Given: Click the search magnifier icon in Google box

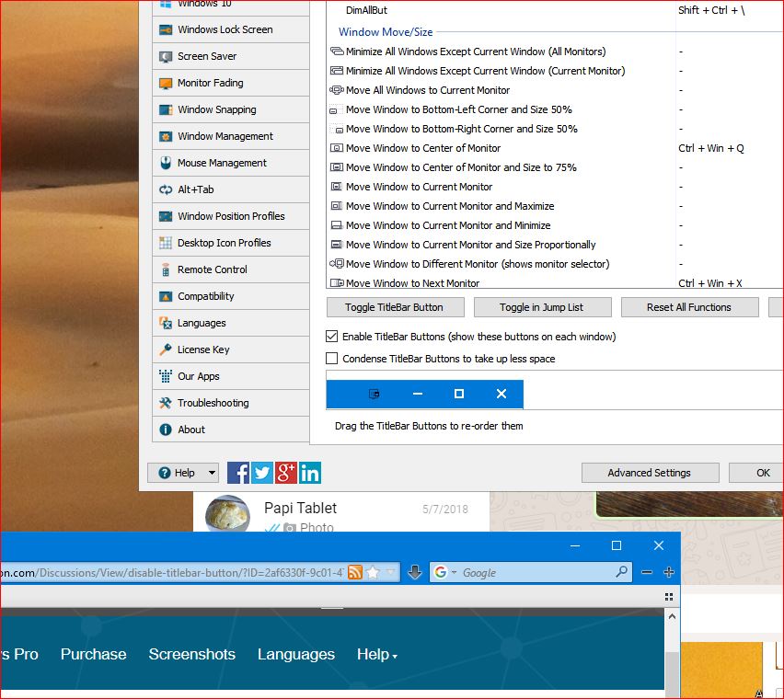Looking at the screenshot, I should (x=622, y=572).
